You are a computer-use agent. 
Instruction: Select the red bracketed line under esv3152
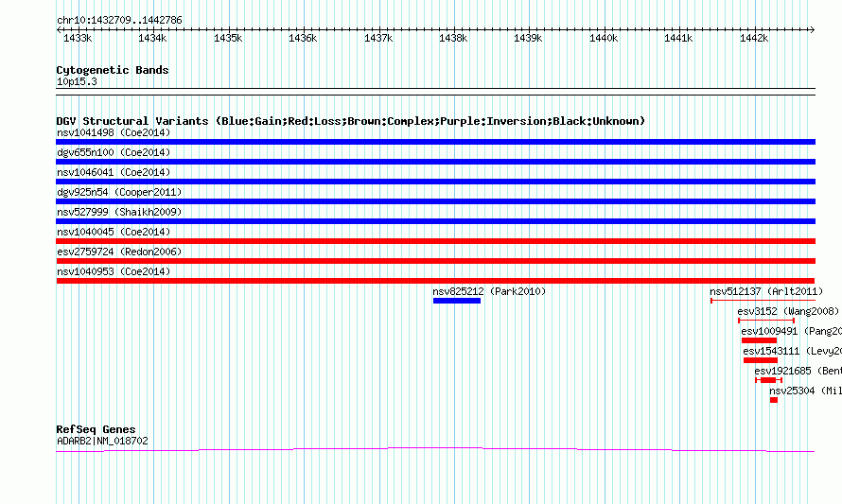point(766,321)
